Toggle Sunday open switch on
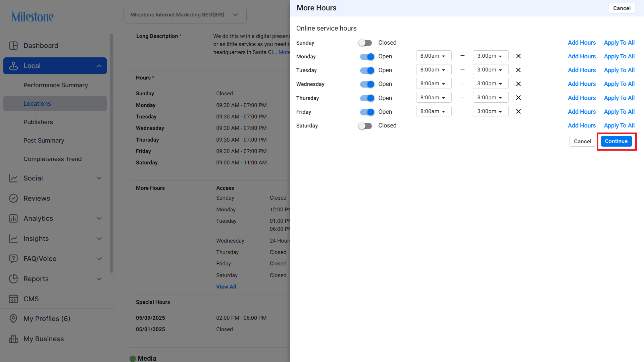This screenshot has height=362, width=644. pos(365,43)
